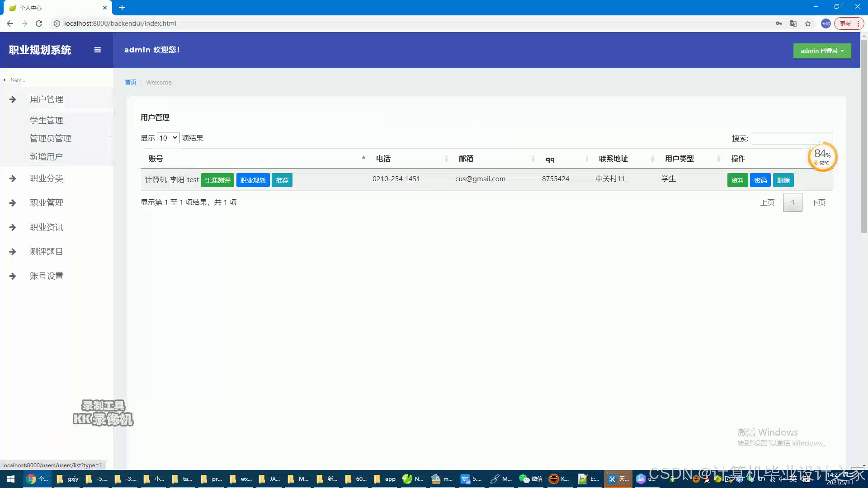Toggle the hamburger sidebar menu icon
The width and height of the screenshot is (868, 488).
coord(97,50)
